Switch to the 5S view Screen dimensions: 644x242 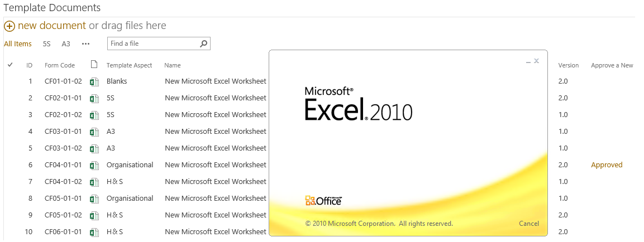click(47, 43)
